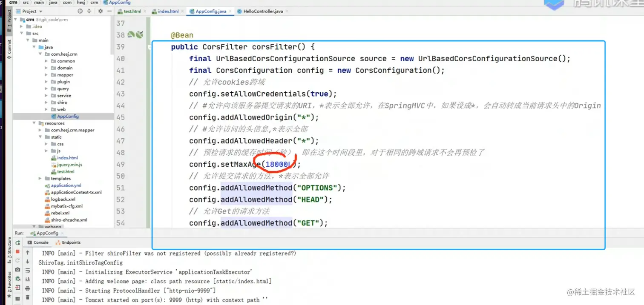Click the collapse all icon in Project panel

coord(89,11)
